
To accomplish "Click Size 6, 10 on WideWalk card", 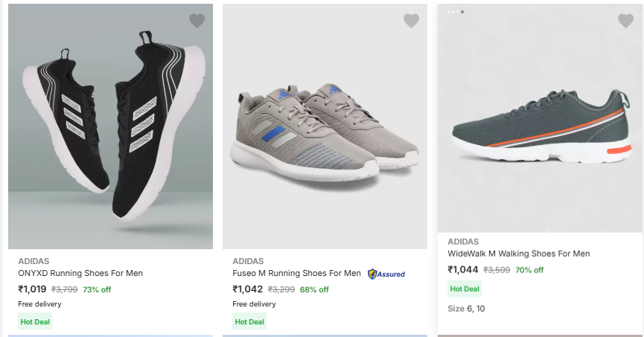I will pos(466,309).
